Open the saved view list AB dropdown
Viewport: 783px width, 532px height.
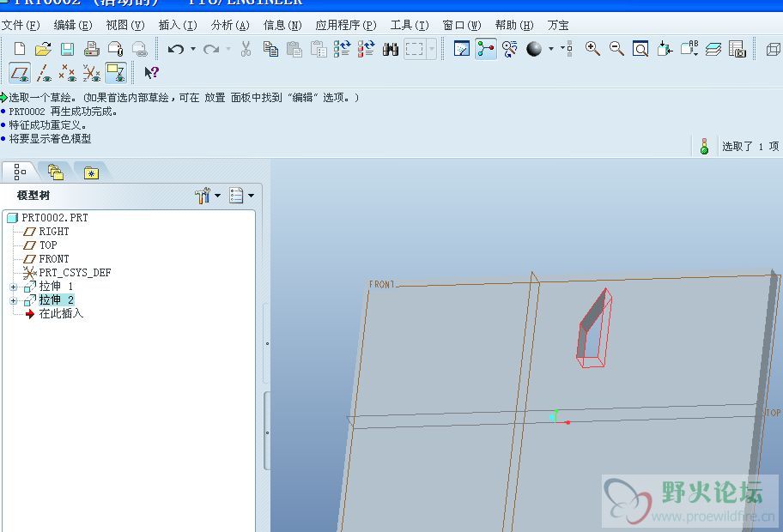689,49
